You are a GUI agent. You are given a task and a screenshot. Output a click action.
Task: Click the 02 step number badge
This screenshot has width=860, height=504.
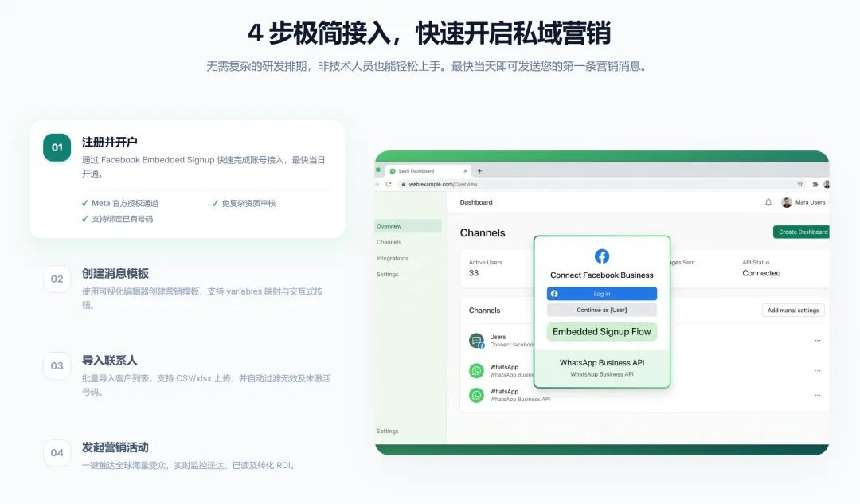click(x=57, y=279)
